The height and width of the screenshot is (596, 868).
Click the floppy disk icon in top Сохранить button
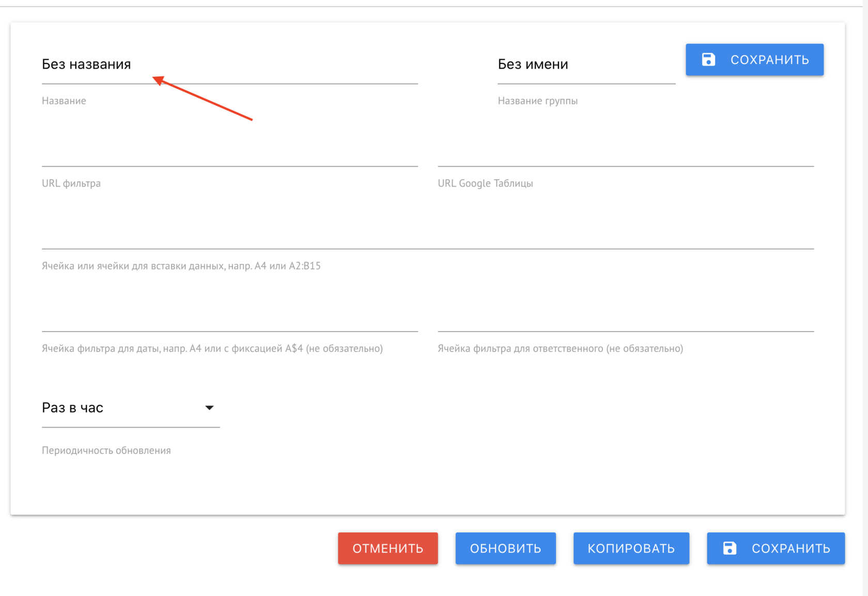coord(708,60)
